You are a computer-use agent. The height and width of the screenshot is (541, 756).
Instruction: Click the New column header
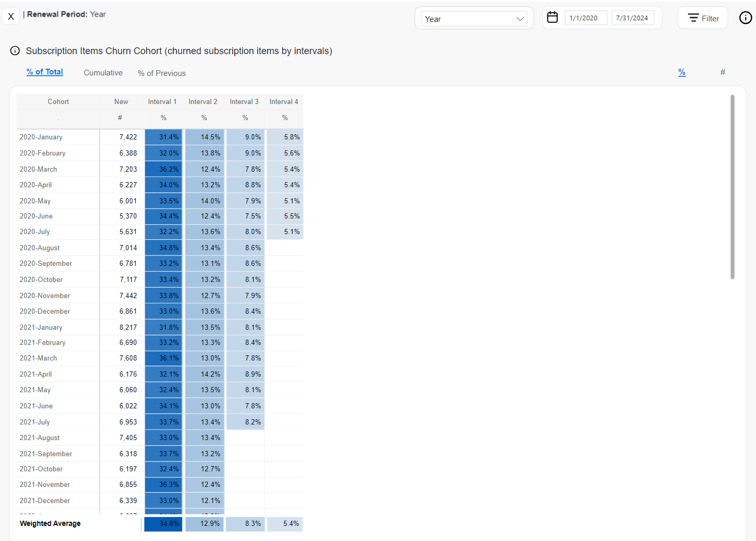[x=121, y=102]
